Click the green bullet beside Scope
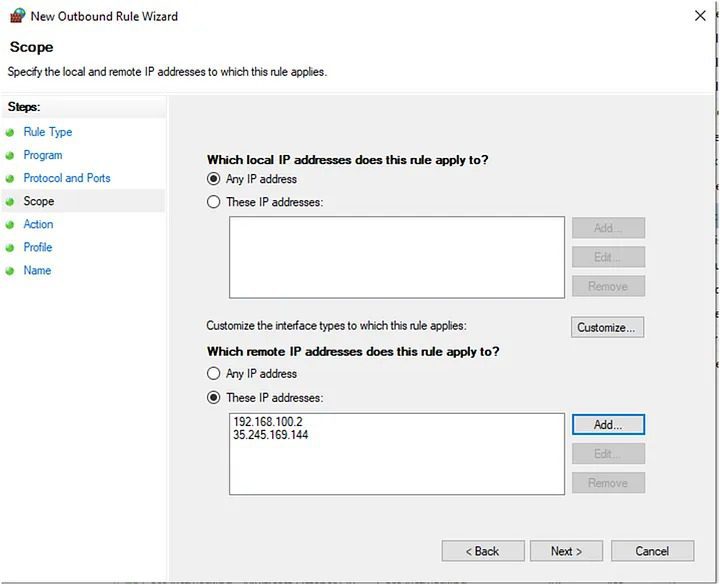720x585 pixels. tap(10, 202)
